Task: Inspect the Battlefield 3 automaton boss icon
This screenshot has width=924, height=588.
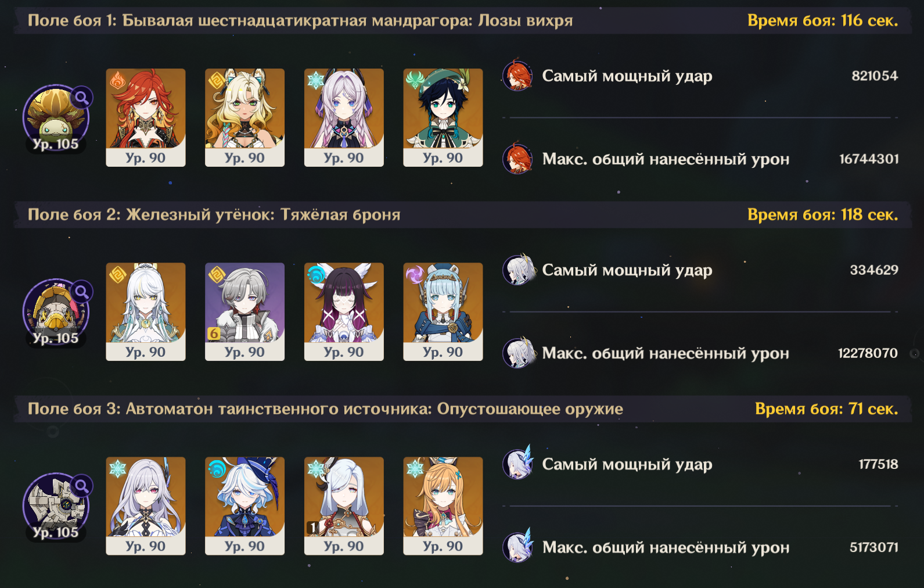Action: pos(56,507)
